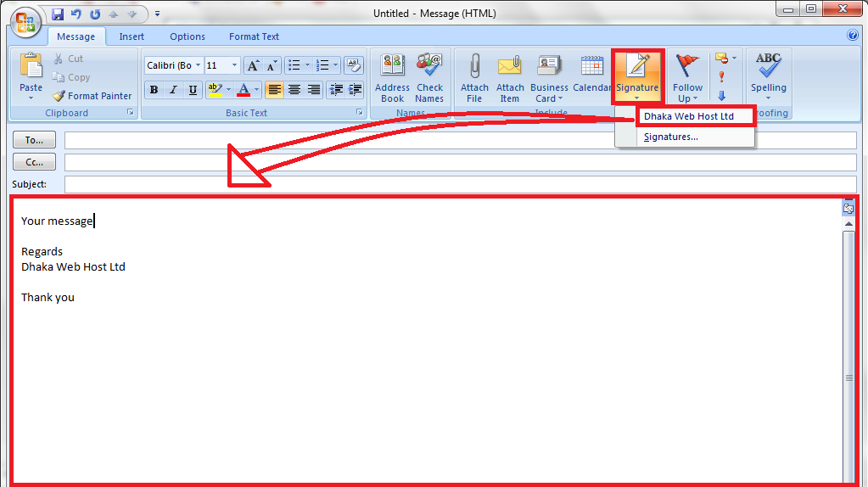
Task: Click the Cc... button
Action: point(34,162)
